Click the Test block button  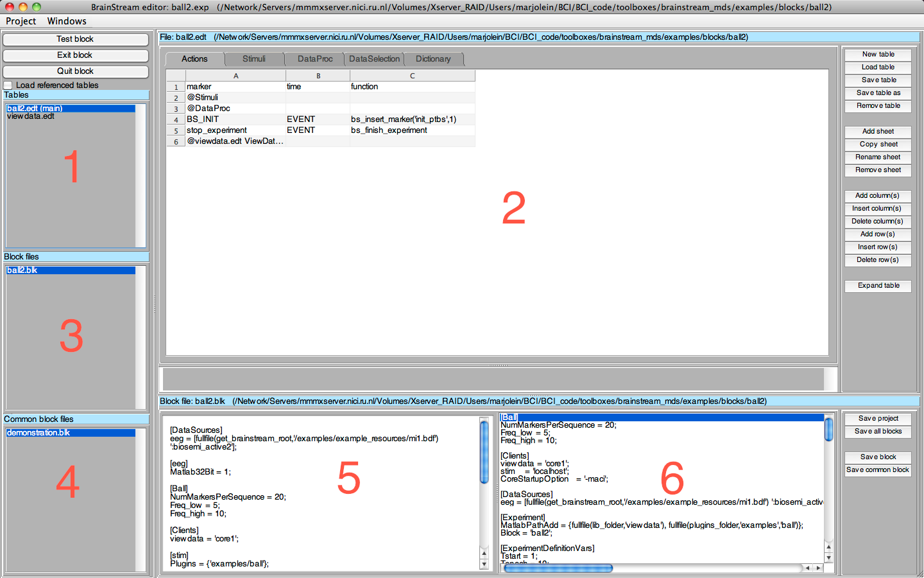coord(75,39)
